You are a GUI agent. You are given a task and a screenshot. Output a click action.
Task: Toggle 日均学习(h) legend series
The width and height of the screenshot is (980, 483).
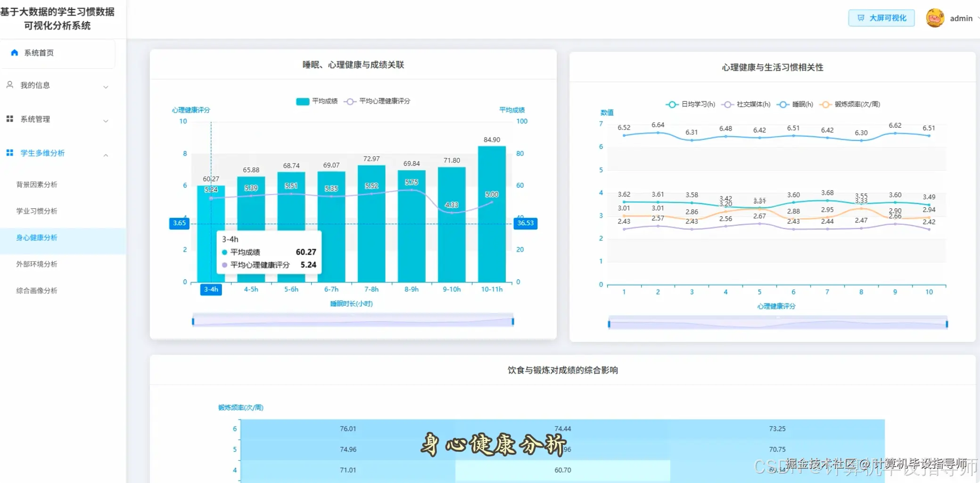point(691,104)
